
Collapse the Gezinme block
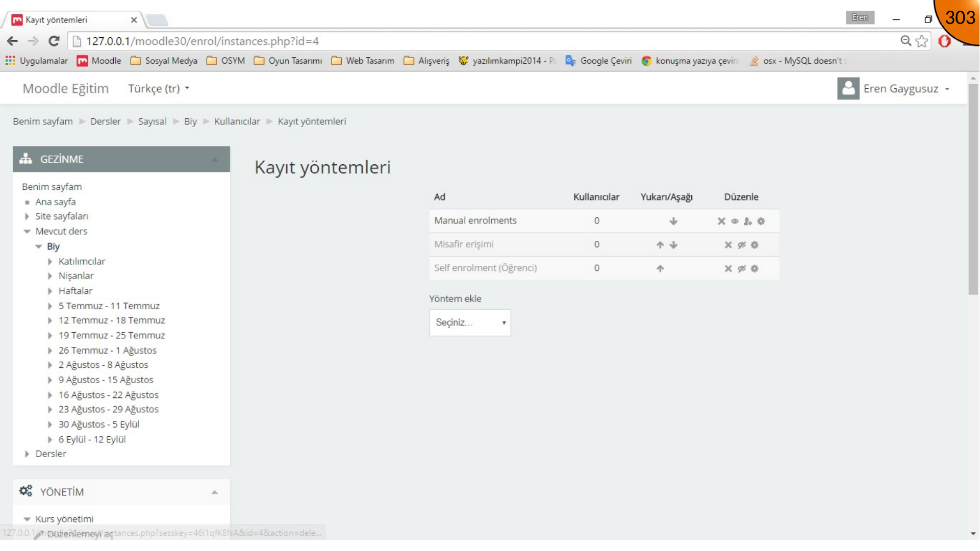[x=214, y=160]
